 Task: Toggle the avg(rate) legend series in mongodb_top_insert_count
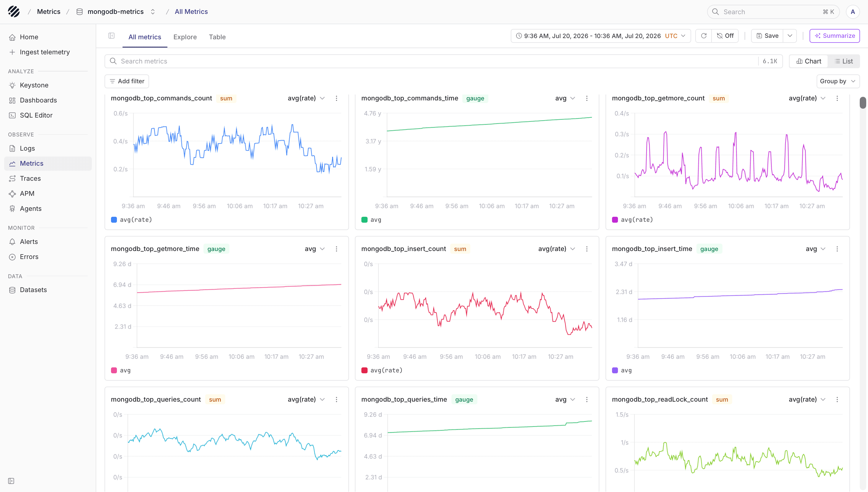382,370
